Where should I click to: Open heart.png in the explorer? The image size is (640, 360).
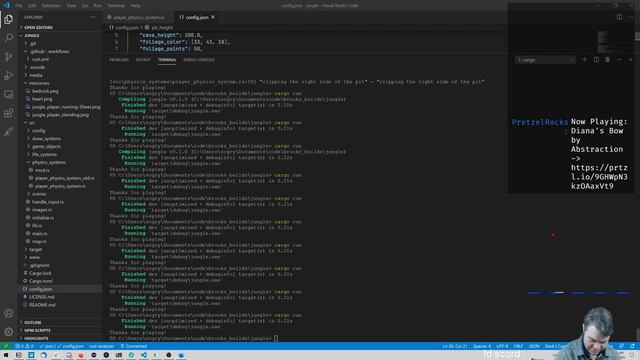pos(42,99)
